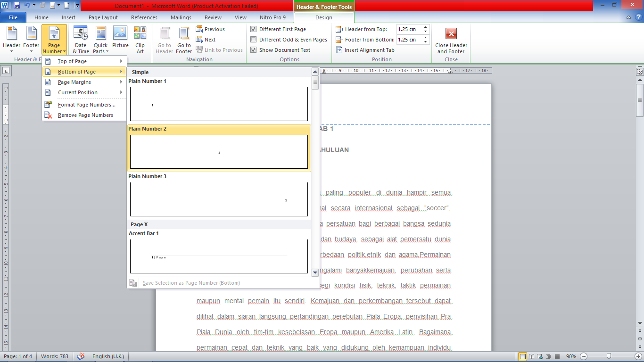Insert Clip Art from the ribbon

(140, 40)
